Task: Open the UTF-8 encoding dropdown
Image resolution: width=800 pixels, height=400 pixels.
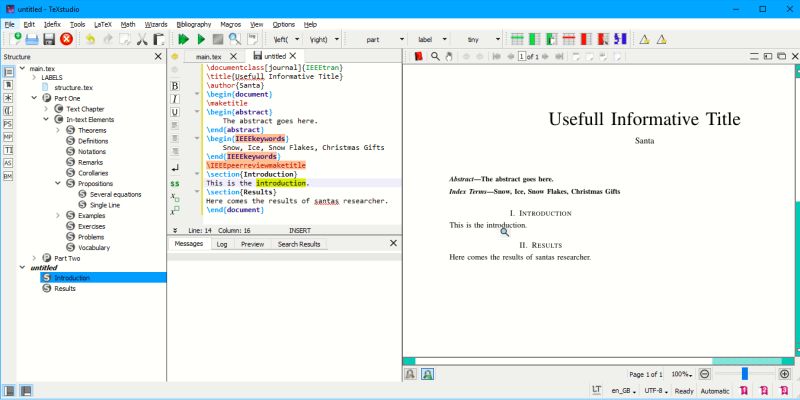Action: [x=656, y=391]
